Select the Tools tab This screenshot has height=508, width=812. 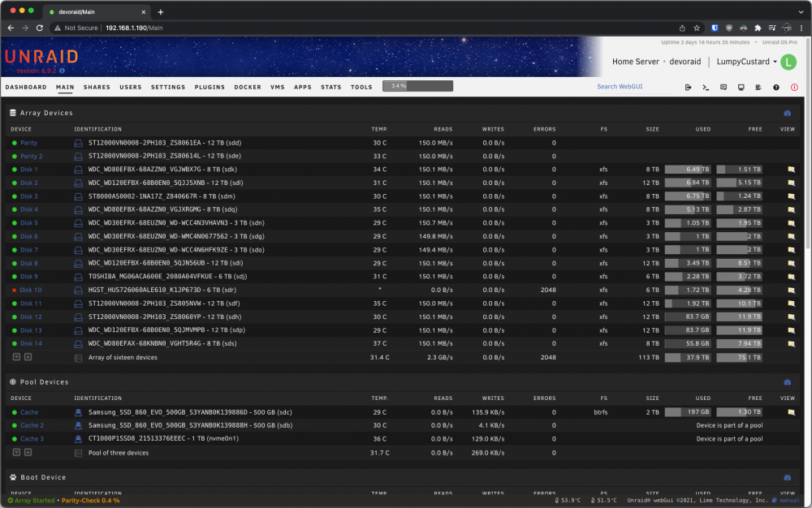coord(361,88)
